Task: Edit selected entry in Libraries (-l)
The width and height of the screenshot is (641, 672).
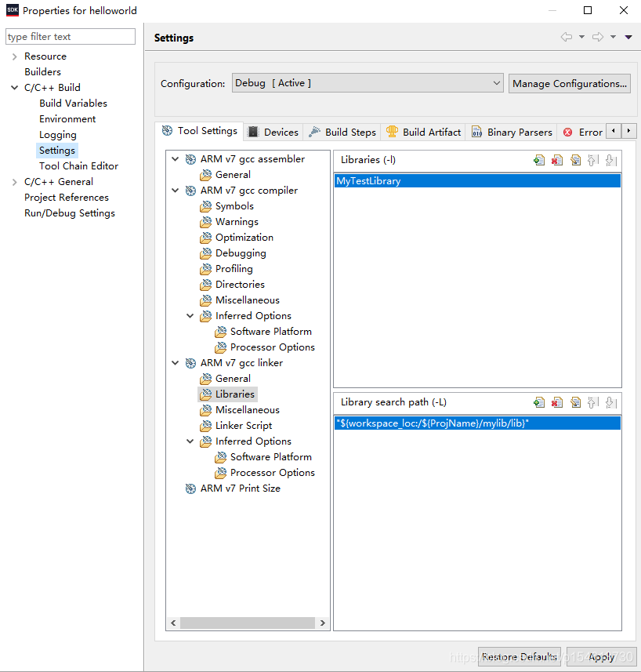Action: (x=575, y=160)
